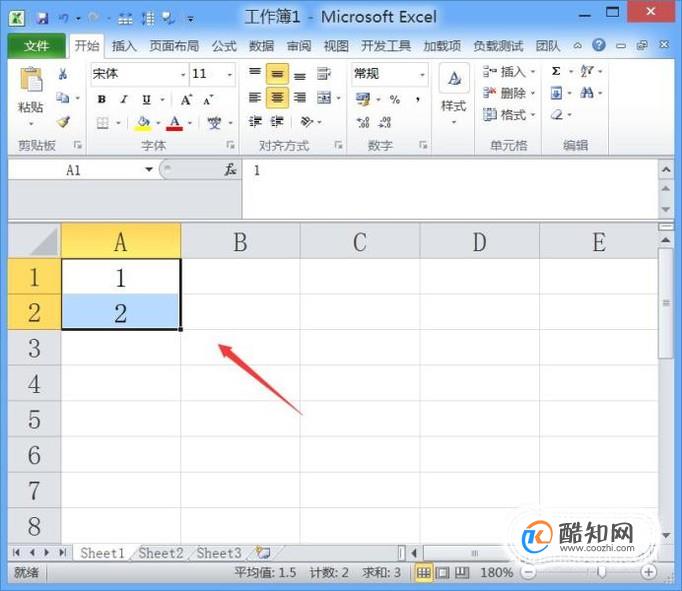Image resolution: width=682 pixels, height=591 pixels.
Task: Open the 删除 cells dropdown arrow
Action: [x=533, y=93]
